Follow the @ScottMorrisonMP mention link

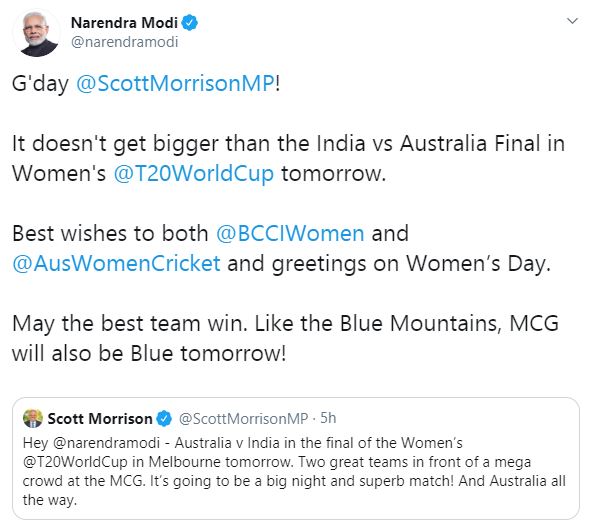(x=175, y=83)
